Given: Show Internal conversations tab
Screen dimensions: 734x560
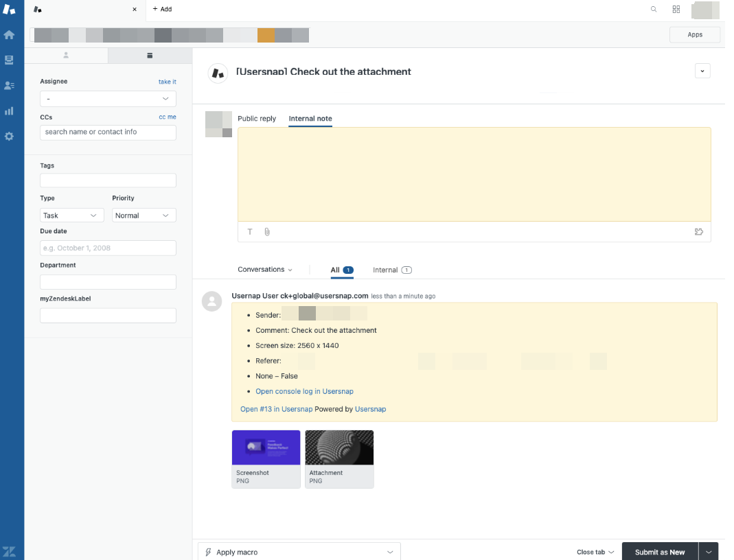Looking at the screenshot, I should 392,270.
